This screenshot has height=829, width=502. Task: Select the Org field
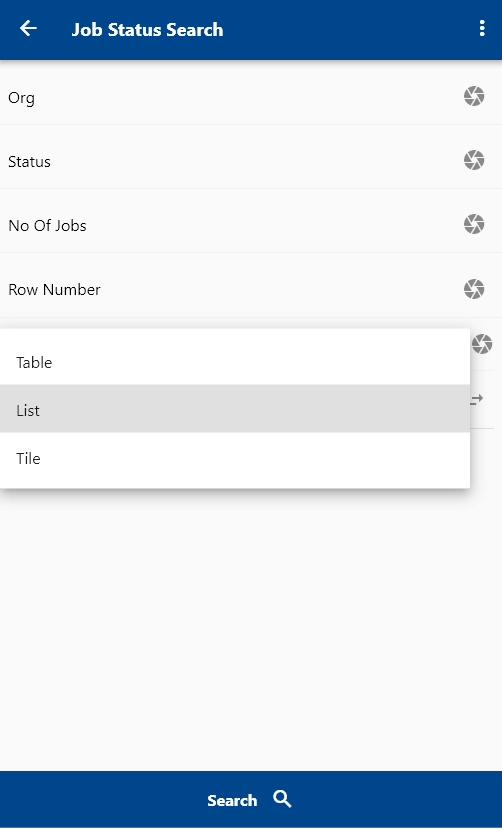click(251, 97)
